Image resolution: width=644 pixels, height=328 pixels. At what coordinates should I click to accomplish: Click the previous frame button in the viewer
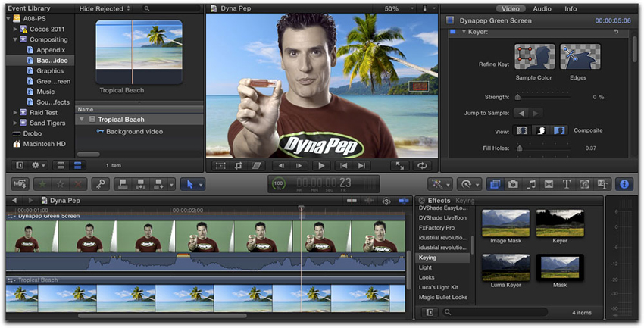[x=281, y=166]
